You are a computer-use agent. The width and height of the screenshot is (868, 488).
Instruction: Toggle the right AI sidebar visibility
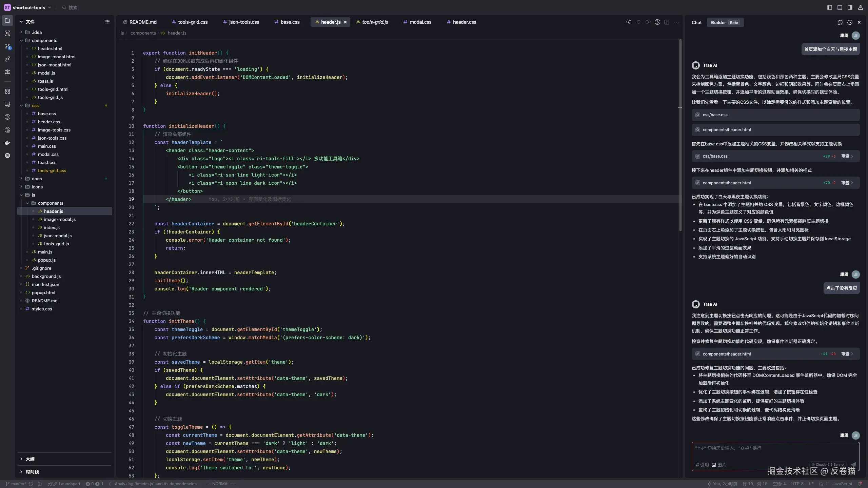pyautogui.click(x=850, y=7)
